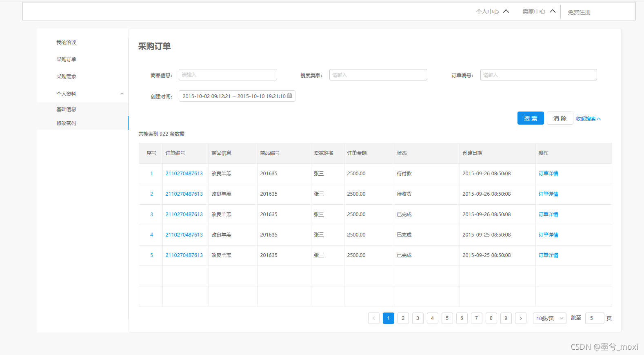Expand the 个人中心 dropdown arrow

point(506,11)
